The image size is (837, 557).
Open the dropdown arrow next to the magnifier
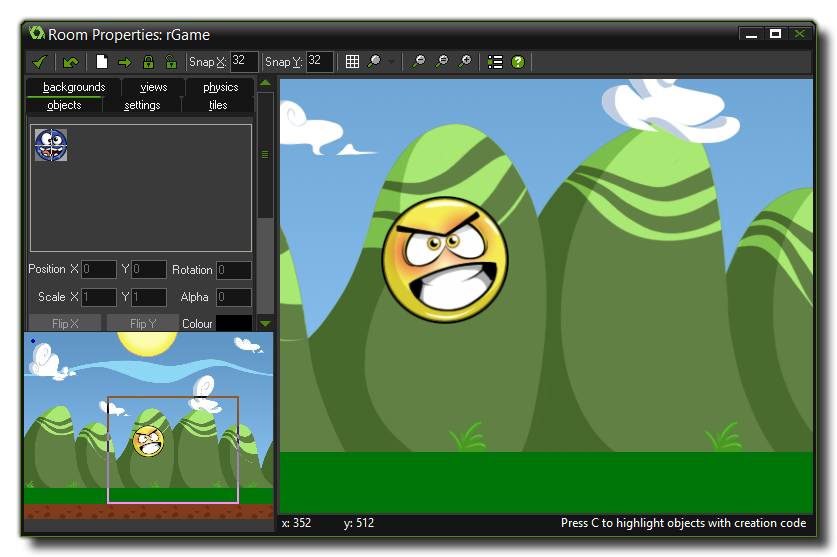pos(392,62)
